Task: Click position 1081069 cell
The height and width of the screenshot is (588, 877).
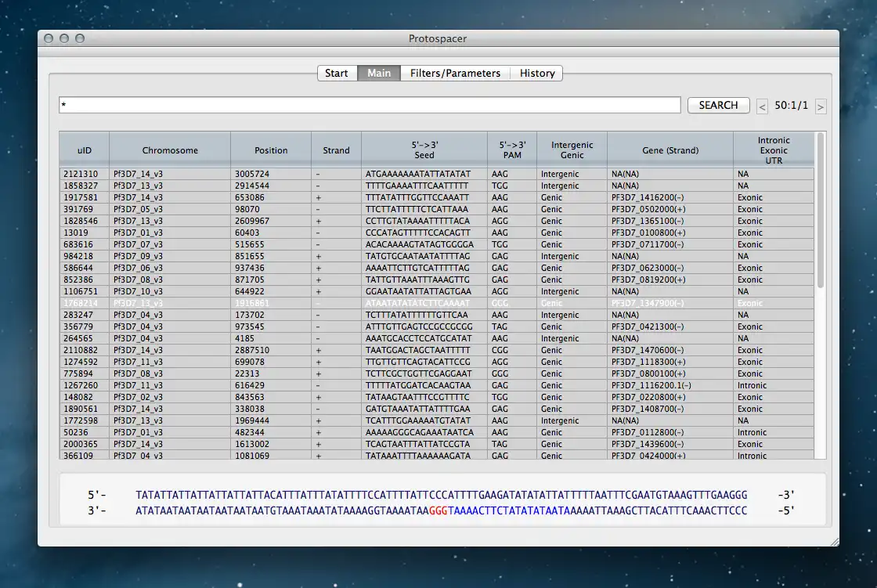Action: [271, 456]
